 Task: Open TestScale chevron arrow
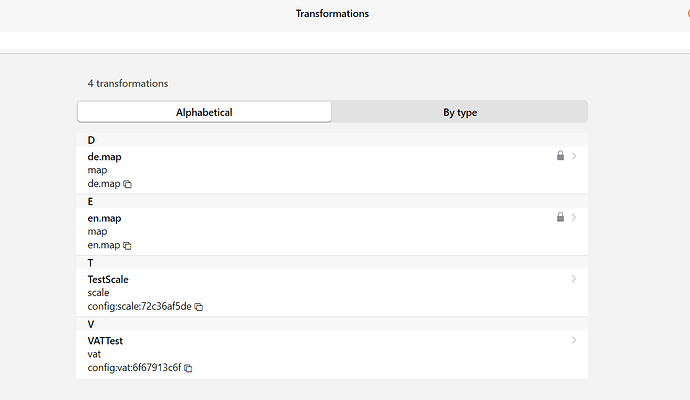click(574, 279)
